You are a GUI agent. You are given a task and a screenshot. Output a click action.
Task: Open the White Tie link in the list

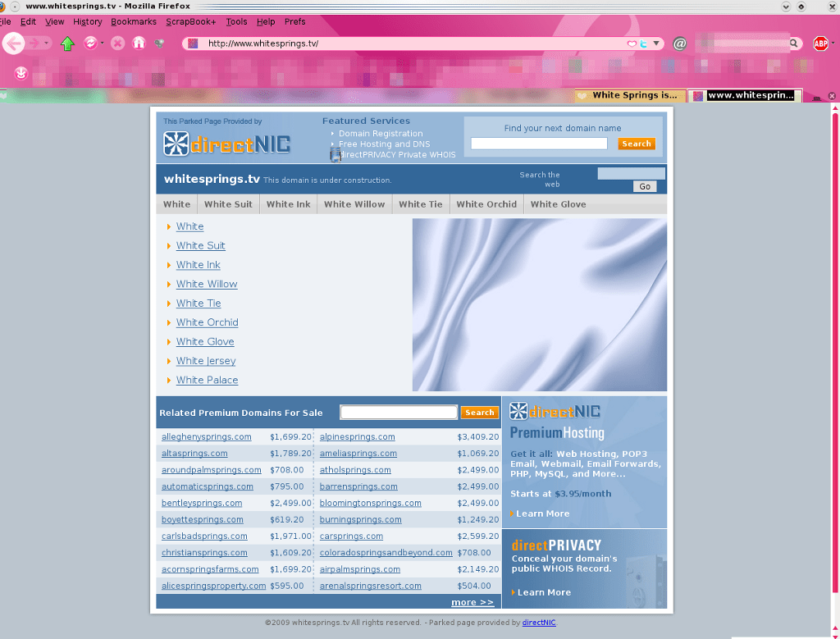click(x=199, y=304)
